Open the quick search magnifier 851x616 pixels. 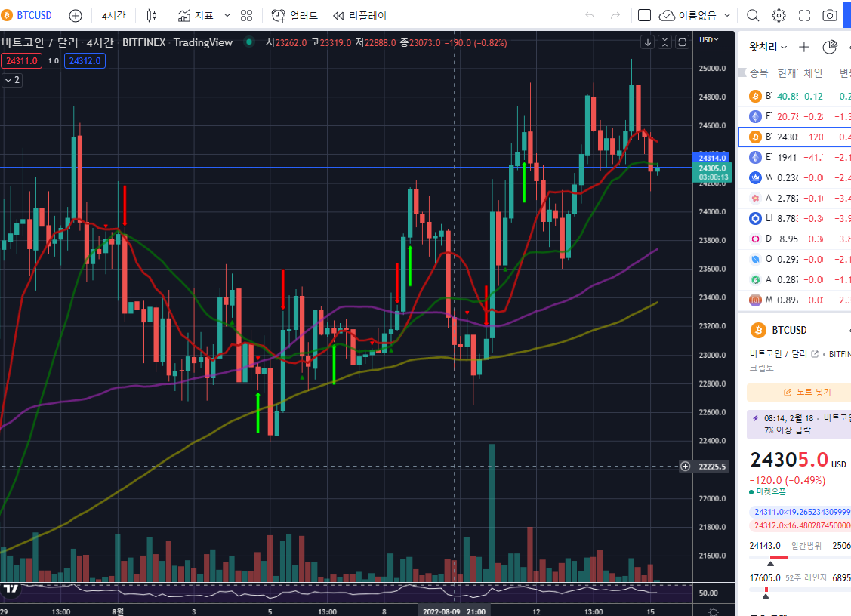tap(753, 16)
